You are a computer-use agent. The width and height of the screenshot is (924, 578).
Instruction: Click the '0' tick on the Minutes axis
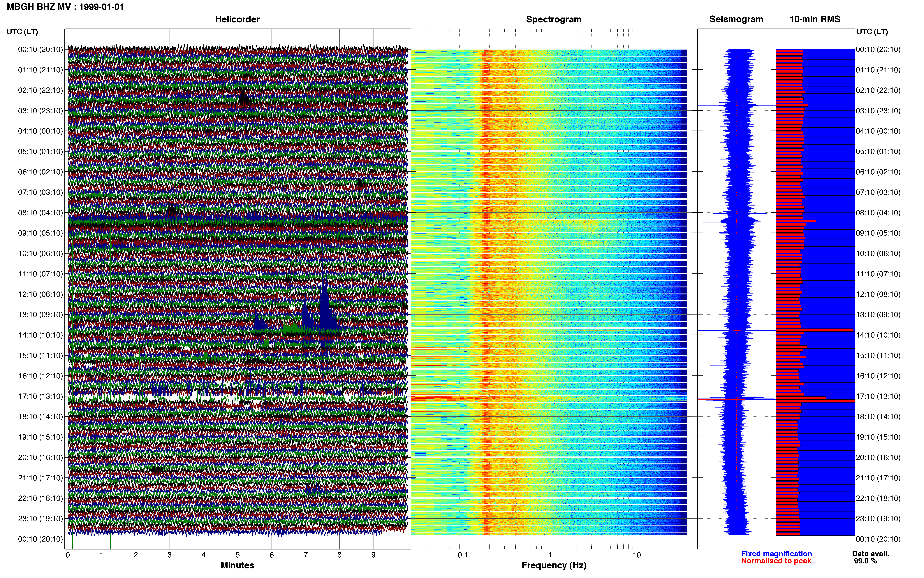coord(68,555)
